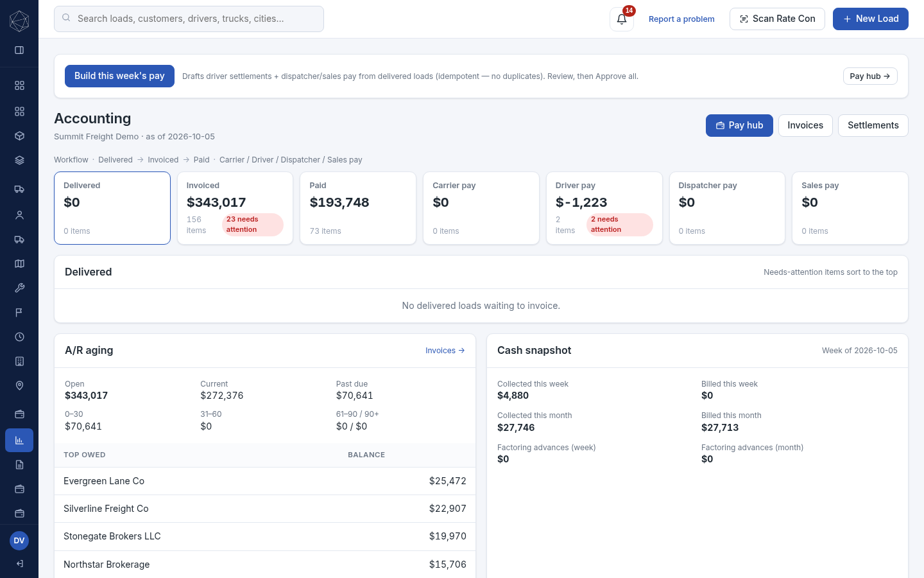This screenshot has width=924, height=578.
Task: Open the folded map sidebar icon
Action: click(x=19, y=263)
